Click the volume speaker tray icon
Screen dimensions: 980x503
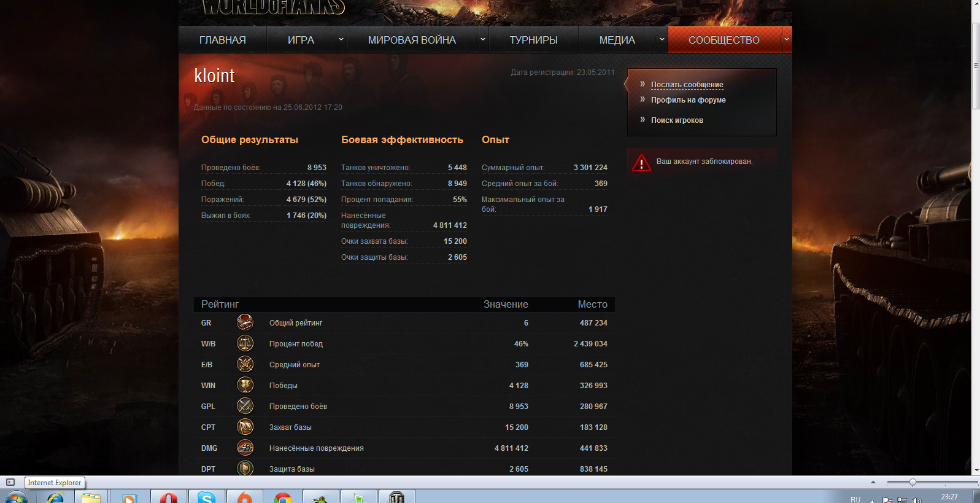pyautogui.click(x=916, y=500)
